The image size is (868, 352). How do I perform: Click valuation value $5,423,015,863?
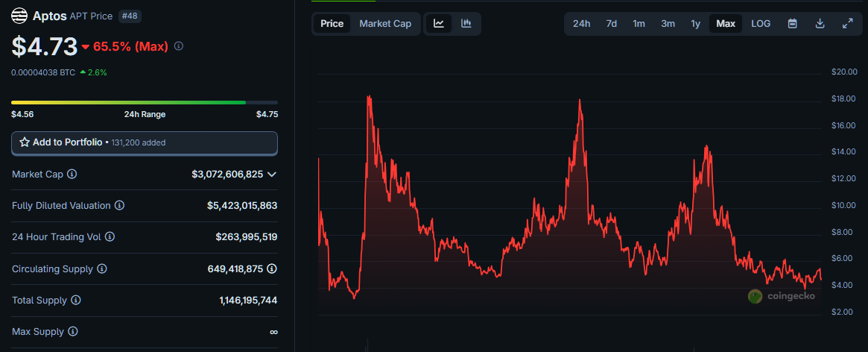tap(242, 206)
